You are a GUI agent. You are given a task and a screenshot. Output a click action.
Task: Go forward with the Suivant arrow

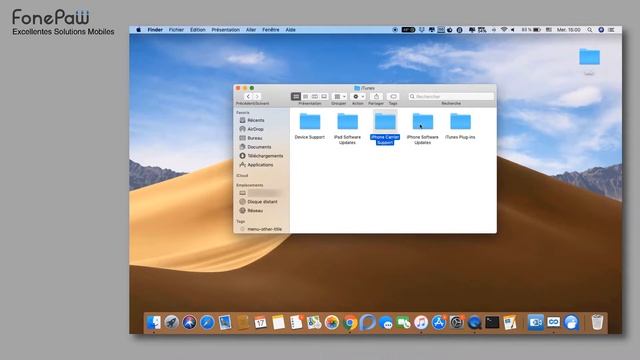[x=257, y=97]
